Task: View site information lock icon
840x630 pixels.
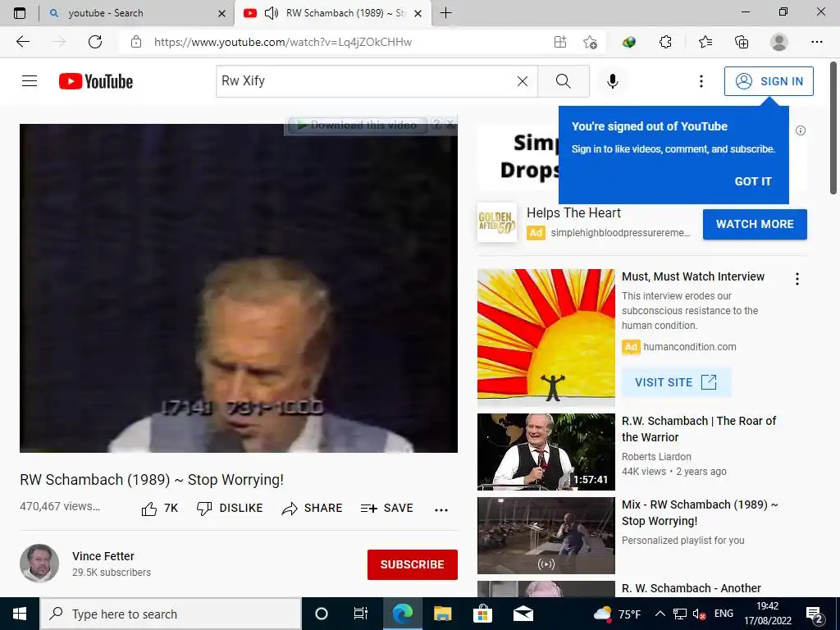Action: (136, 42)
